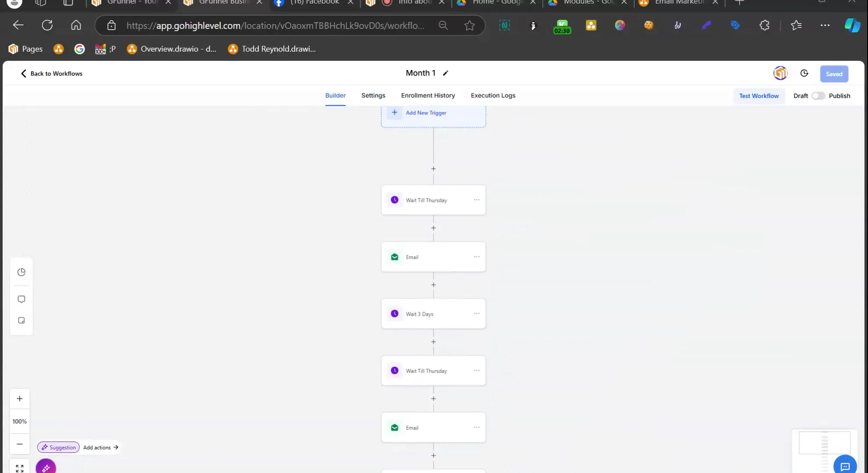The image size is (868, 473).
Task: Go to the browser home page
Action: pyautogui.click(x=76, y=25)
